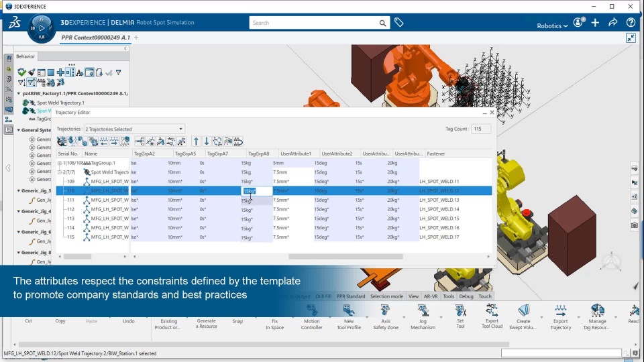
Task: Open the PPR Standard tab
Action: click(350, 296)
